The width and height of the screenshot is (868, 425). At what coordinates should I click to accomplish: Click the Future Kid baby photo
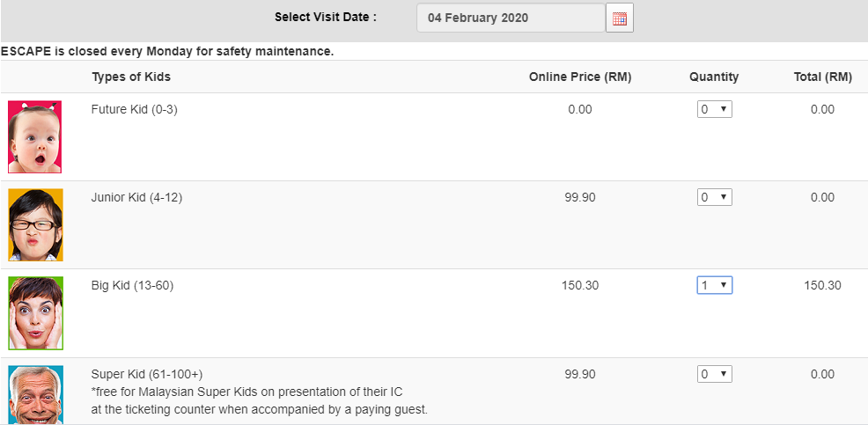tap(35, 136)
